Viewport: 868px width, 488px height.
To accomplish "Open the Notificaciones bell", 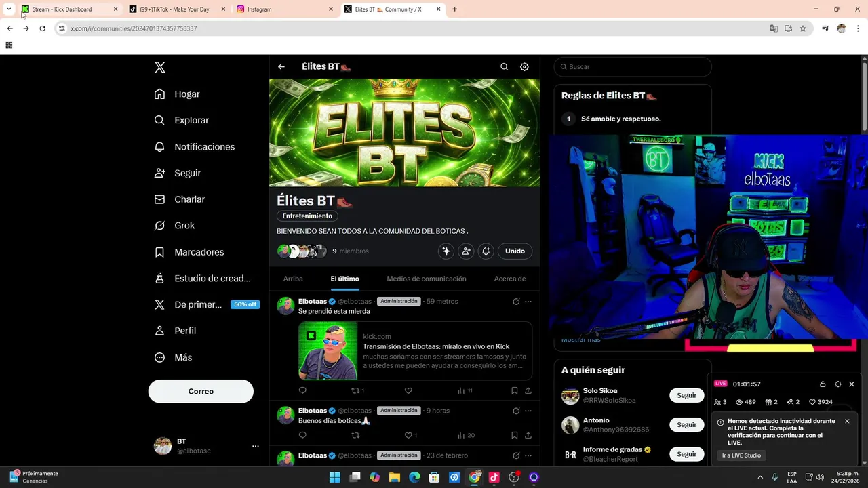I will click(159, 146).
